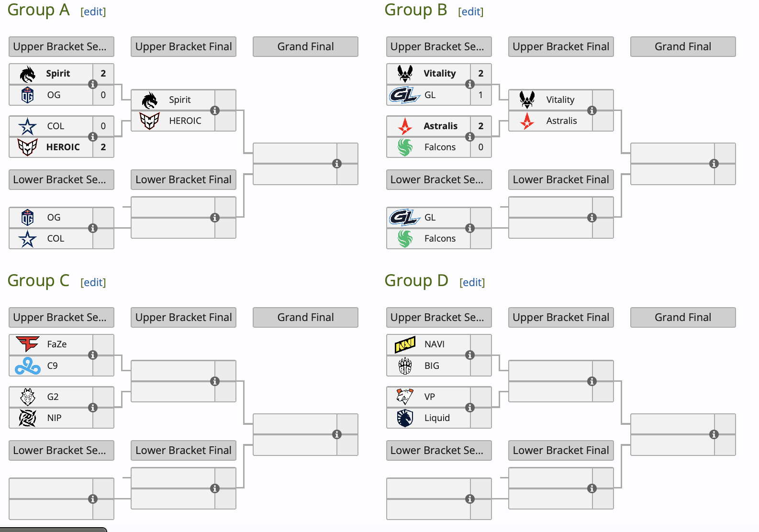The height and width of the screenshot is (532, 759).
Task: Show info for Astralis vs Falcons upper match
Action: (x=470, y=137)
